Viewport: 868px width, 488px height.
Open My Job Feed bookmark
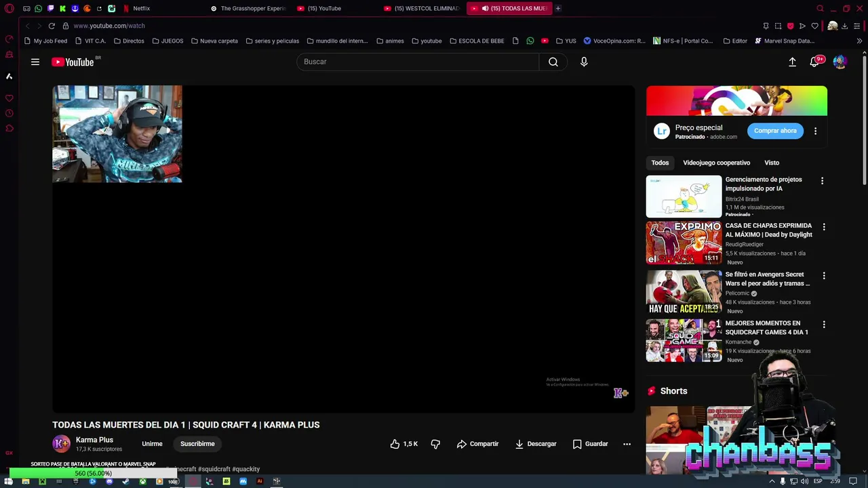click(45, 41)
